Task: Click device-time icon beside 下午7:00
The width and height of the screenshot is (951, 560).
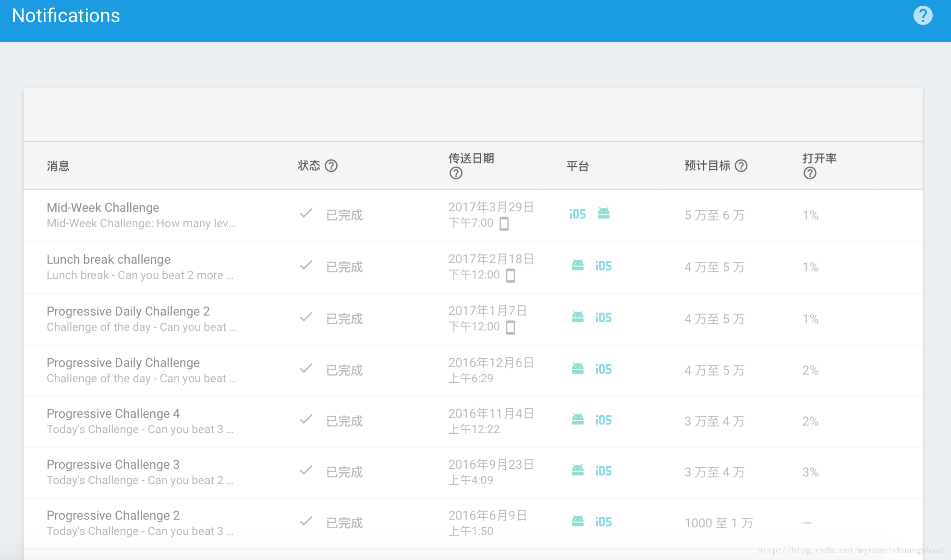Action: pos(504,224)
